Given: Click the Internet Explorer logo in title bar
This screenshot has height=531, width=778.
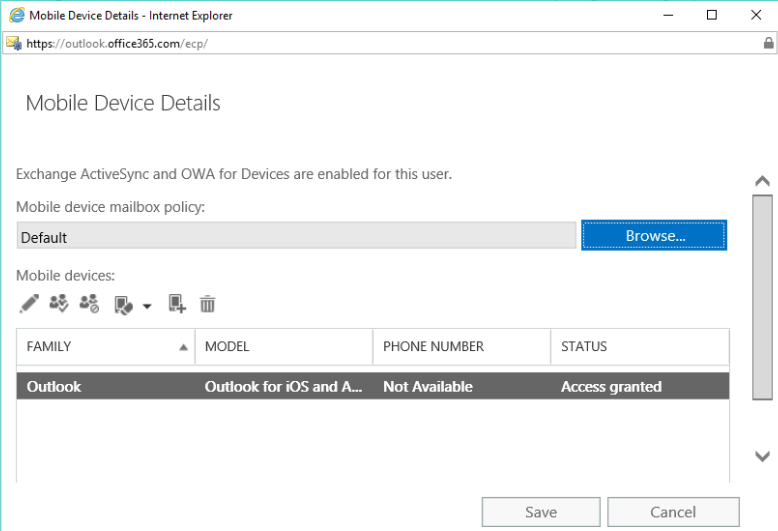Looking at the screenshot, I should [17, 15].
